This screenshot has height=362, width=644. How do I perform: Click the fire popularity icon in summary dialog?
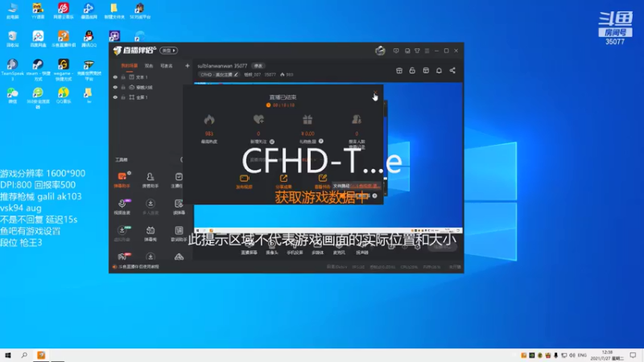[x=209, y=120]
